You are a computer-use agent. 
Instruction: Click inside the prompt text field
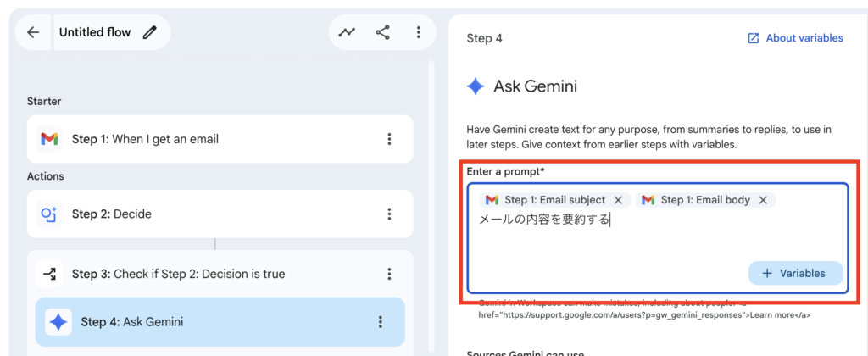click(x=610, y=250)
